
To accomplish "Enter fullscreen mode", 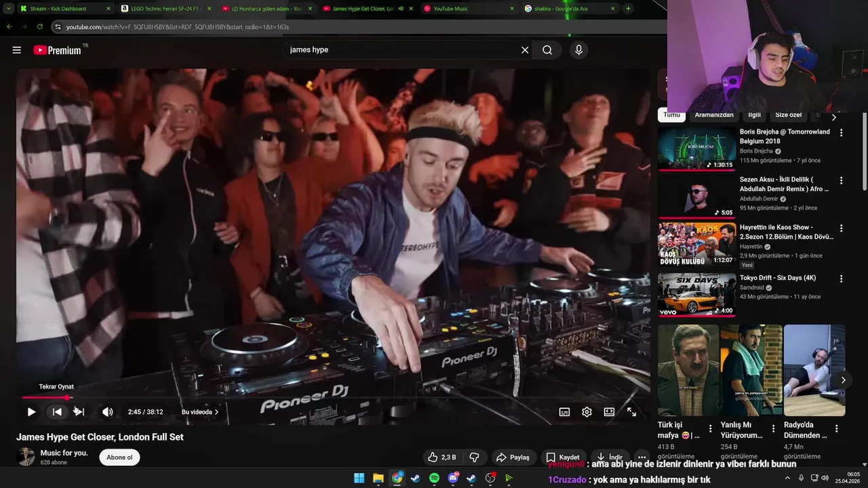I will [631, 412].
